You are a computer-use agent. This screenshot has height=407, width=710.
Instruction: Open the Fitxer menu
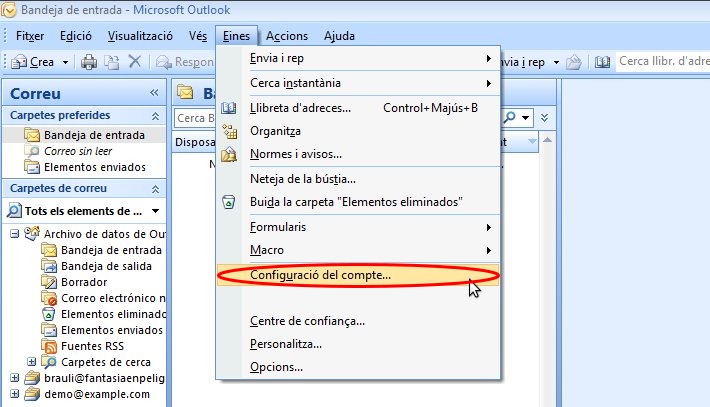pos(30,36)
